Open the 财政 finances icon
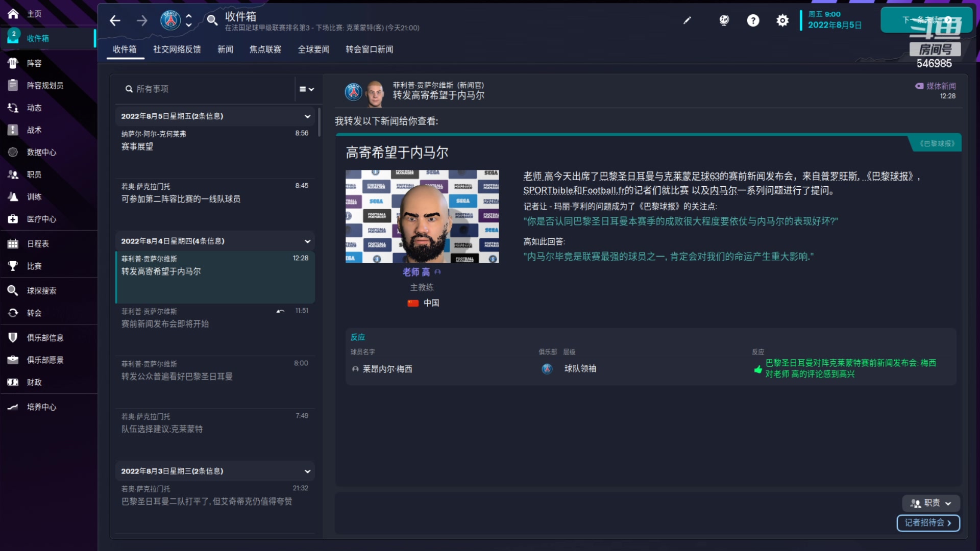Image resolution: width=980 pixels, height=551 pixels. coord(13,382)
